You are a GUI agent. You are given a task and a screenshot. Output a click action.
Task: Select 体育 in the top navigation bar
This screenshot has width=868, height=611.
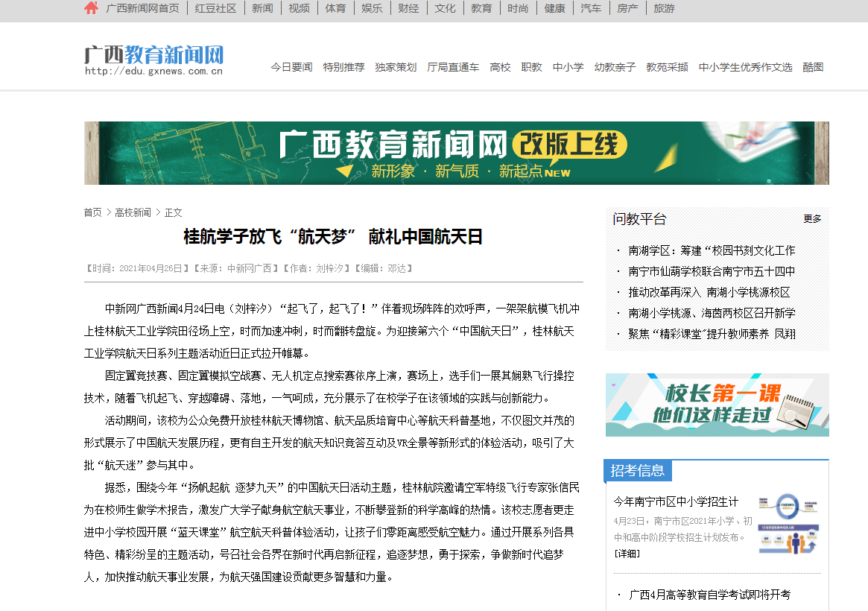tap(335, 8)
